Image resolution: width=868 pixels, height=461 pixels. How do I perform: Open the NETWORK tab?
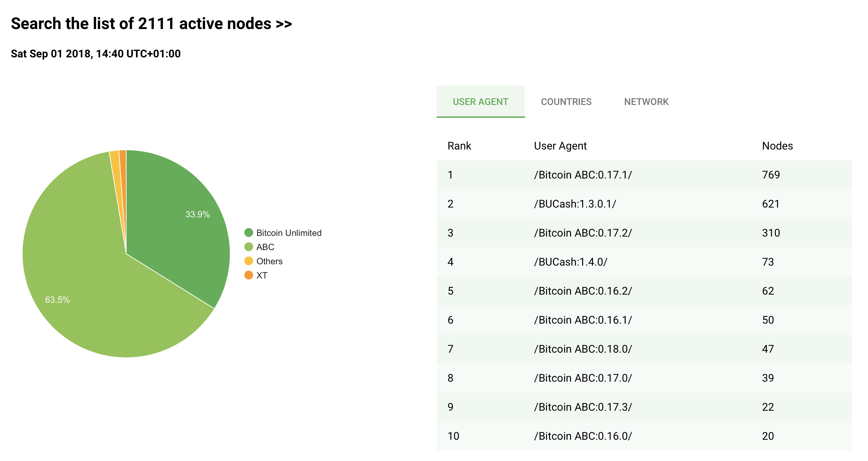click(x=646, y=102)
